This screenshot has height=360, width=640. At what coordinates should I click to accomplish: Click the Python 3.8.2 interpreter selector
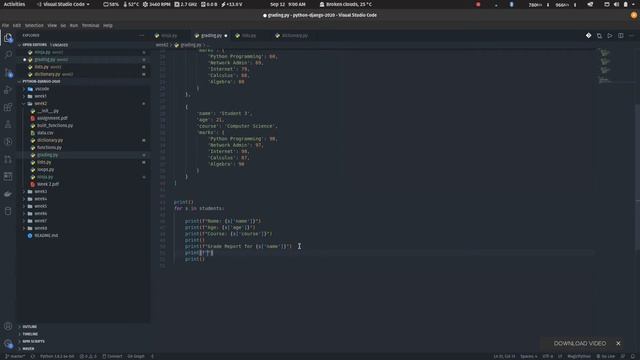57,356
